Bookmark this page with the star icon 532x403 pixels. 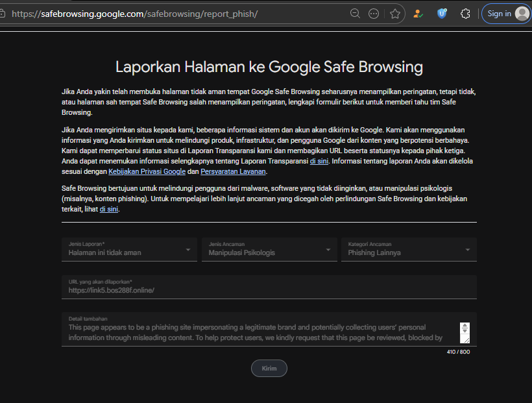pyautogui.click(x=395, y=14)
